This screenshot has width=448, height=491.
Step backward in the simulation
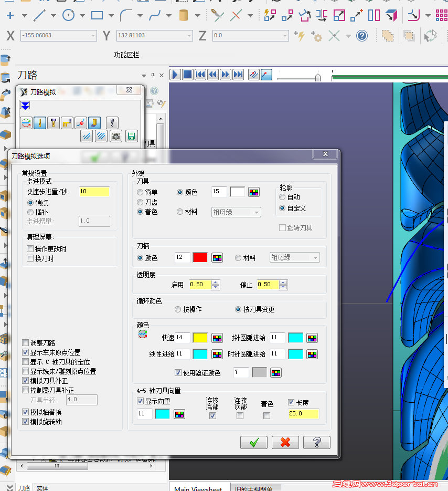click(x=213, y=75)
